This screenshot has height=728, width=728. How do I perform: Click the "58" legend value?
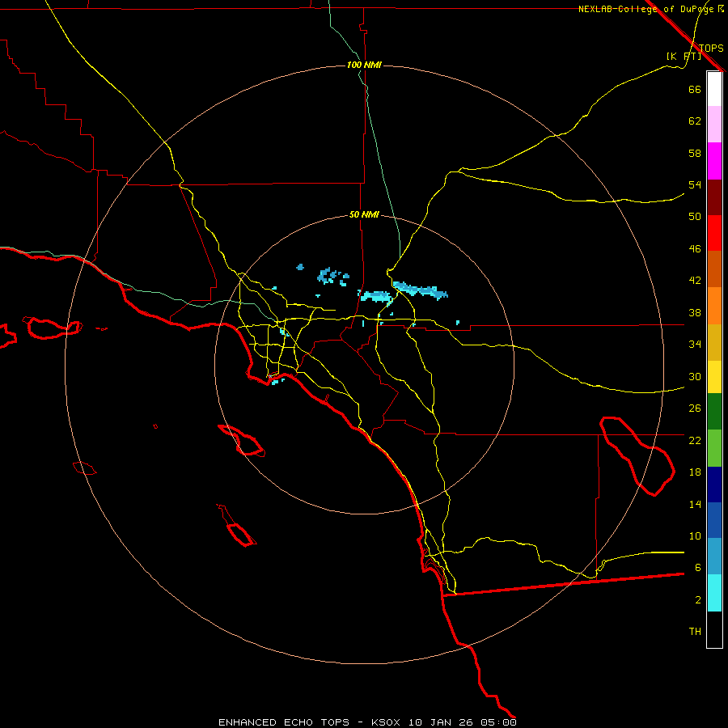(695, 153)
